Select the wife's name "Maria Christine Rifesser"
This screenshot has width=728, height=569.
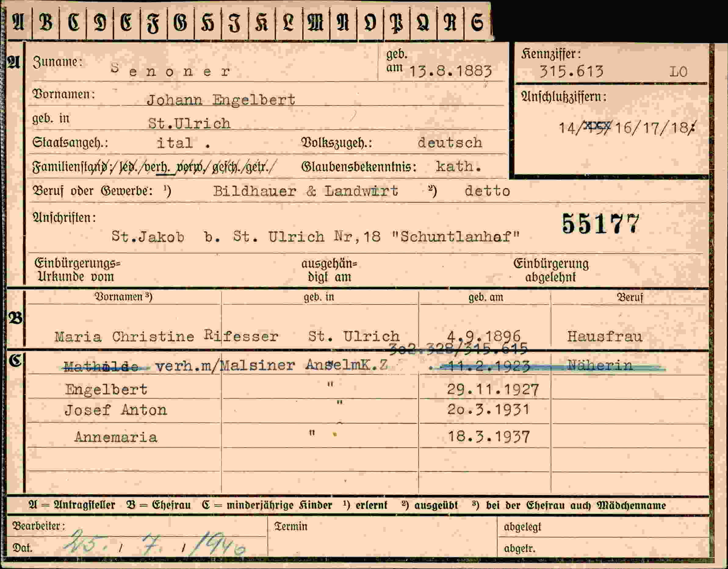[167, 336]
